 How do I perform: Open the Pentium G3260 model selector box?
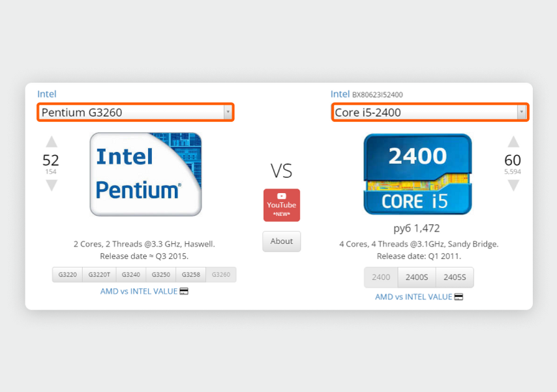[x=136, y=112]
